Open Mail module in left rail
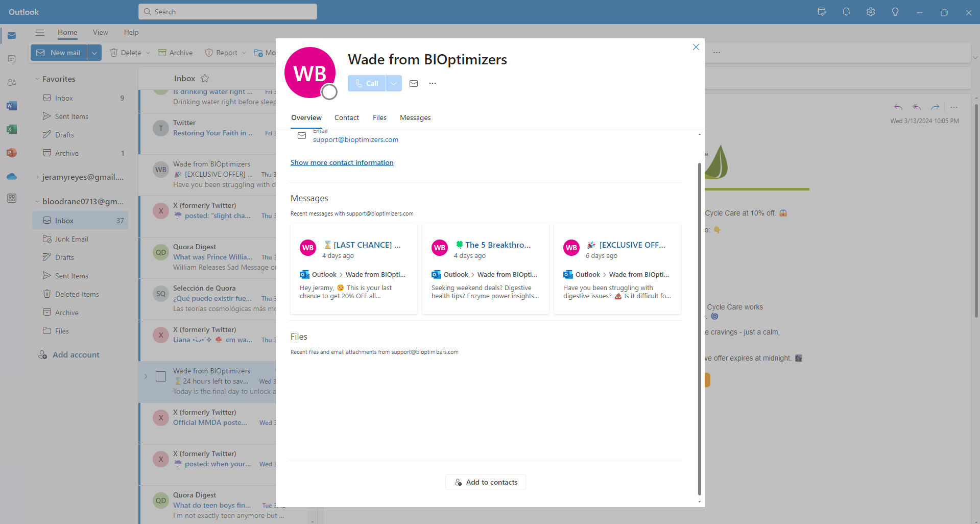The height and width of the screenshot is (524, 980). tap(12, 36)
